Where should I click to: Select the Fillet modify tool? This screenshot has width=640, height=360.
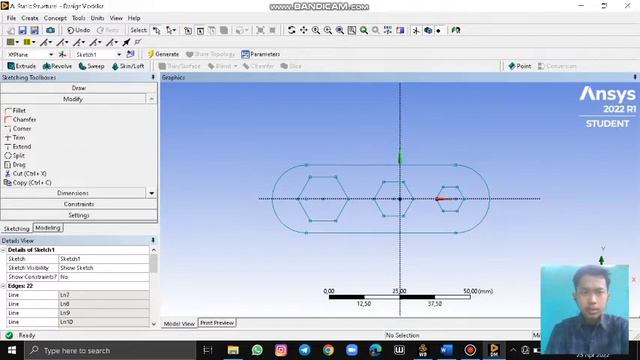[x=15, y=111]
